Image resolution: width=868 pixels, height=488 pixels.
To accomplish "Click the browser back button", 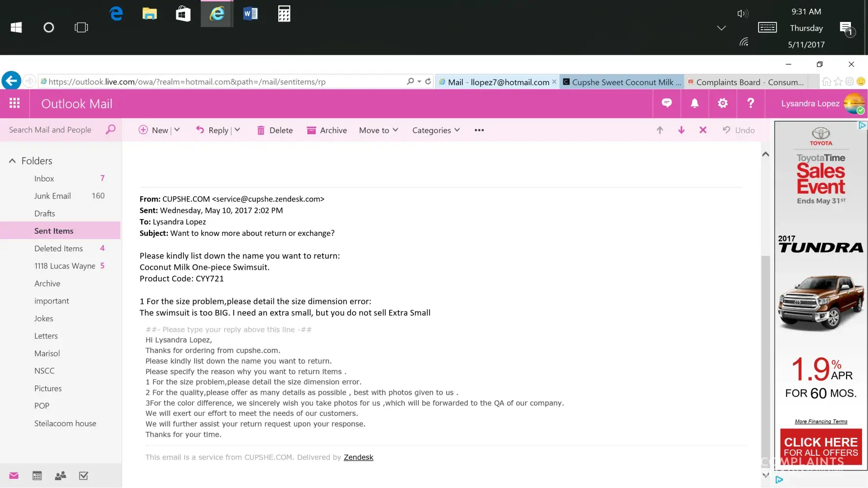I will point(11,81).
